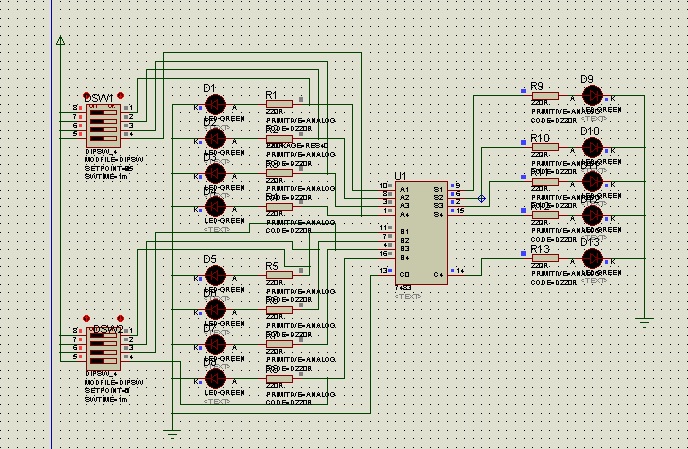Click the R9 reference label
688x449 pixels.
coord(537,86)
